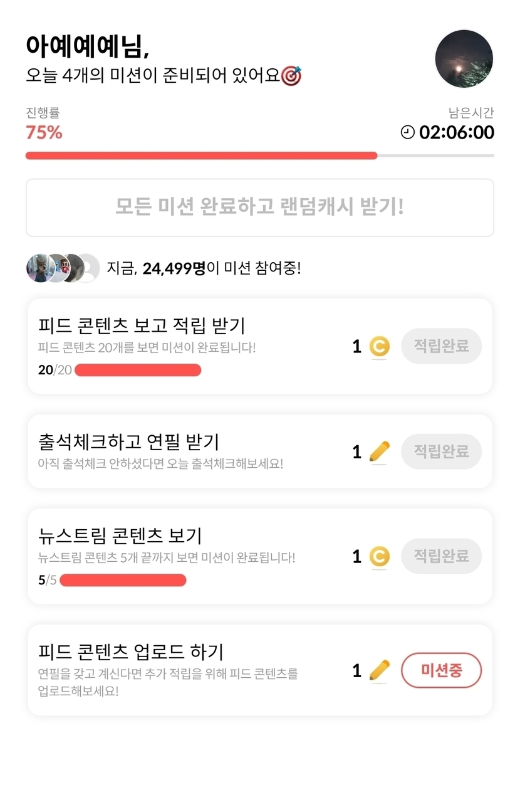
Task: Click 적립완료 button for 출석체크하고 연필 받기
Action: click(441, 451)
